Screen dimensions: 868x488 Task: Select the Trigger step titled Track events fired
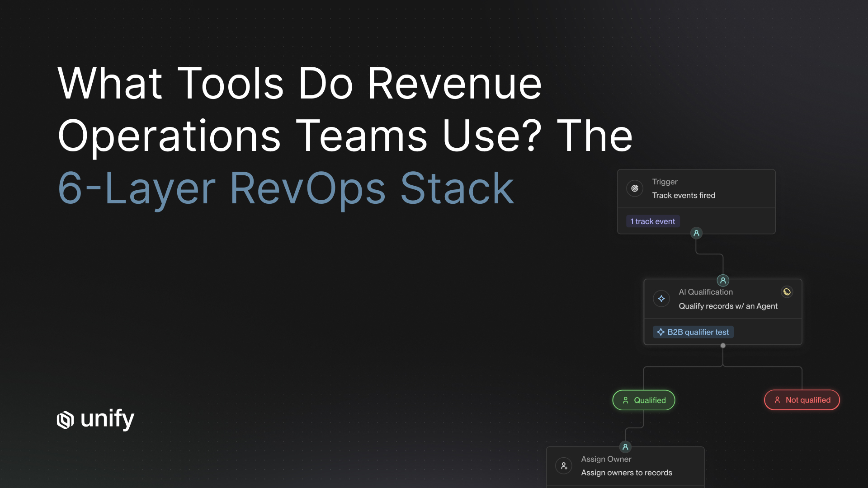684,195
